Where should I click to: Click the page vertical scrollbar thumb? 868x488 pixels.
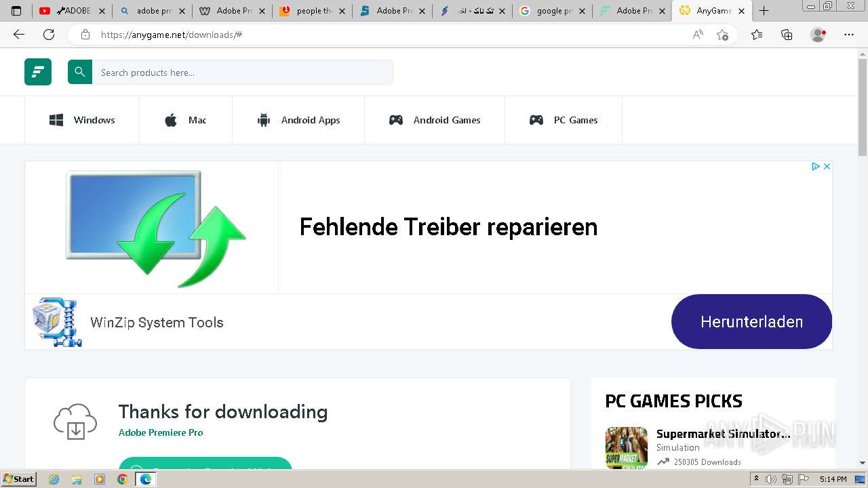click(x=863, y=108)
